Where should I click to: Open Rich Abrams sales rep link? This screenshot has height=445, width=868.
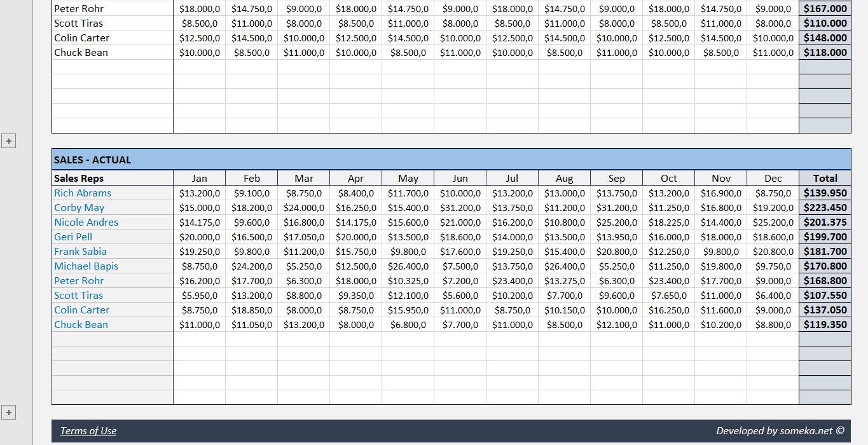point(82,193)
